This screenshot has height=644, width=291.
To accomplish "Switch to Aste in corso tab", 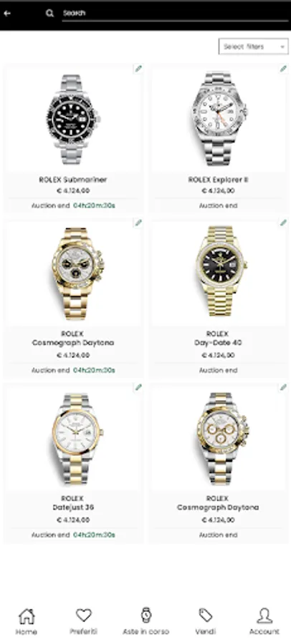I will pyautogui.click(x=145, y=622).
